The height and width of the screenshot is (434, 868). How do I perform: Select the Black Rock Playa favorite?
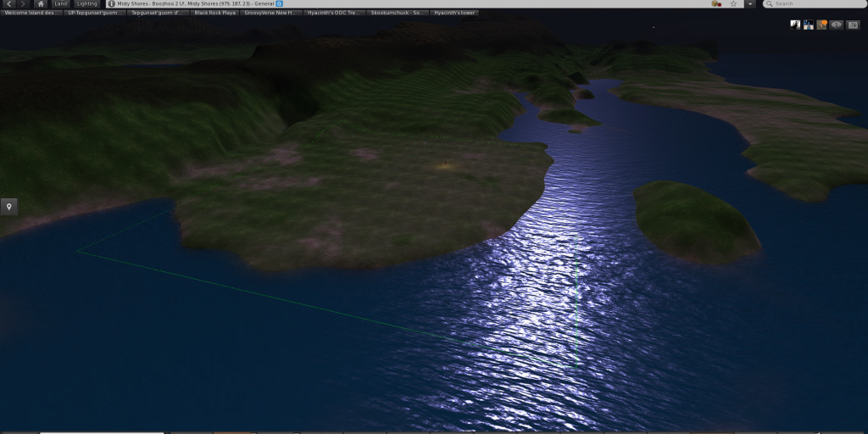(x=214, y=14)
